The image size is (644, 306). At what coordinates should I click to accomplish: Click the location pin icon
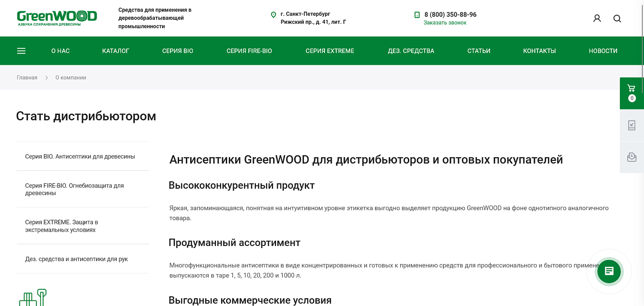coord(273,15)
